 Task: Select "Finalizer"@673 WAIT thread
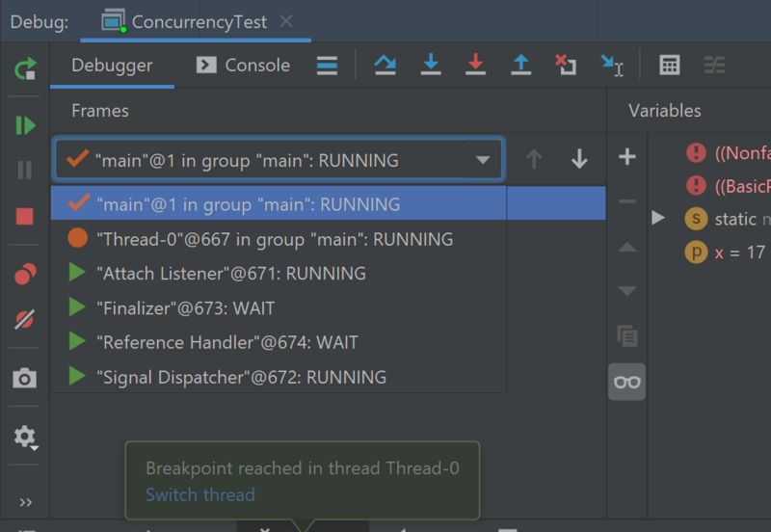point(279,308)
